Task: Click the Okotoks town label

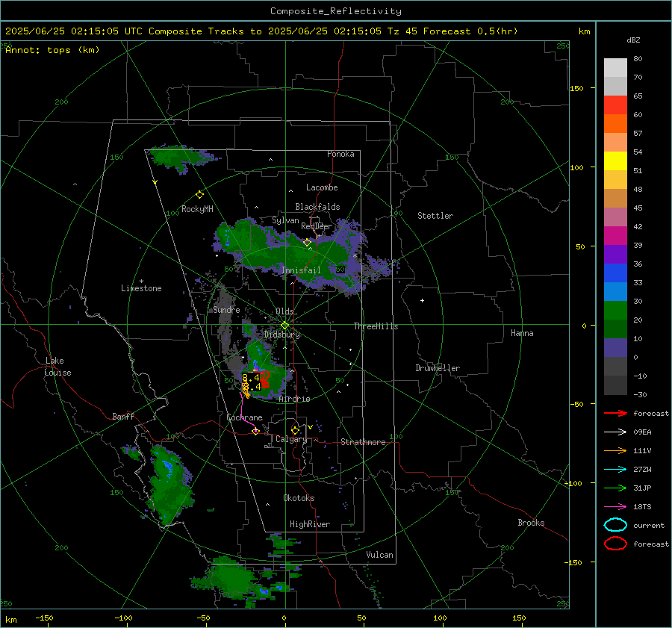Action: tap(299, 498)
